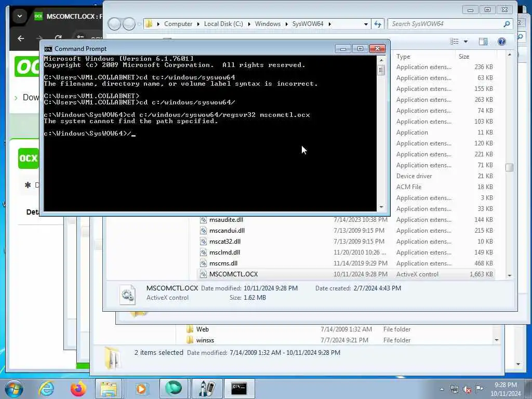Select the Web folder in back window
The image size is (532, 399).
[202, 329]
